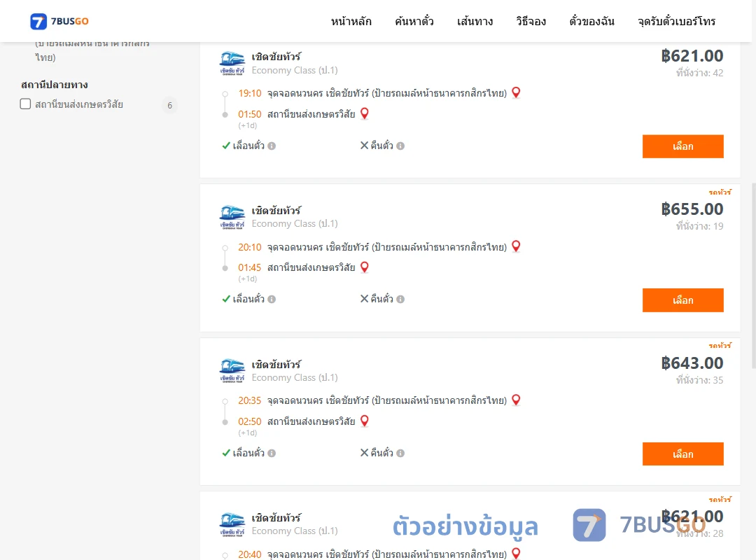Show คืนตั๋ว info icon on ฿643.00 trip
756x560 pixels.
(x=400, y=453)
